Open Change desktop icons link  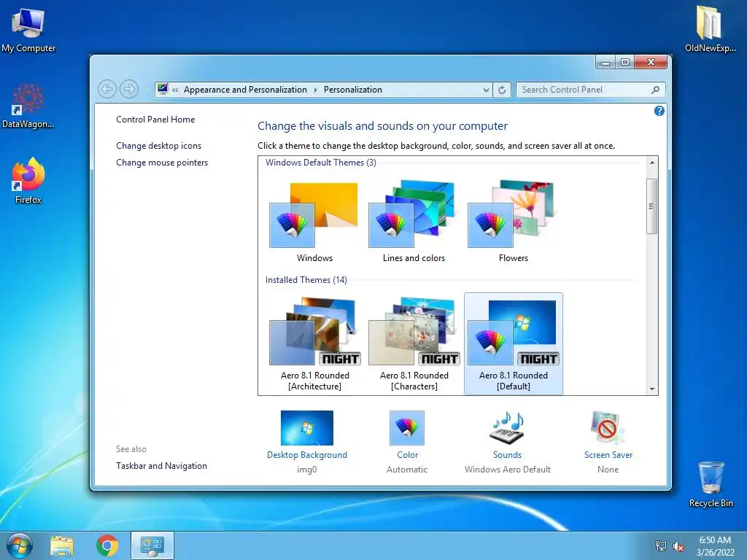(158, 146)
